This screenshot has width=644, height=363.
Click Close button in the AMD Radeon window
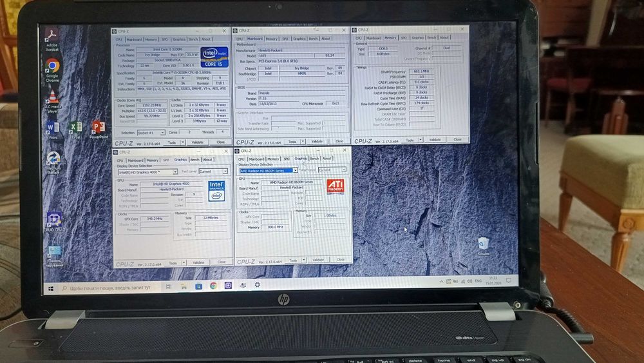(341, 259)
